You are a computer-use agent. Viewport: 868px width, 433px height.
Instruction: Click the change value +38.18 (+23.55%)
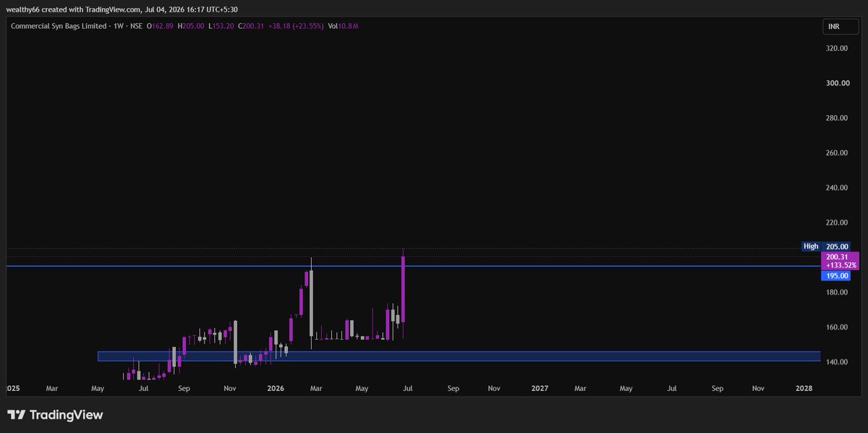pyautogui.click(x=296, y=26)
